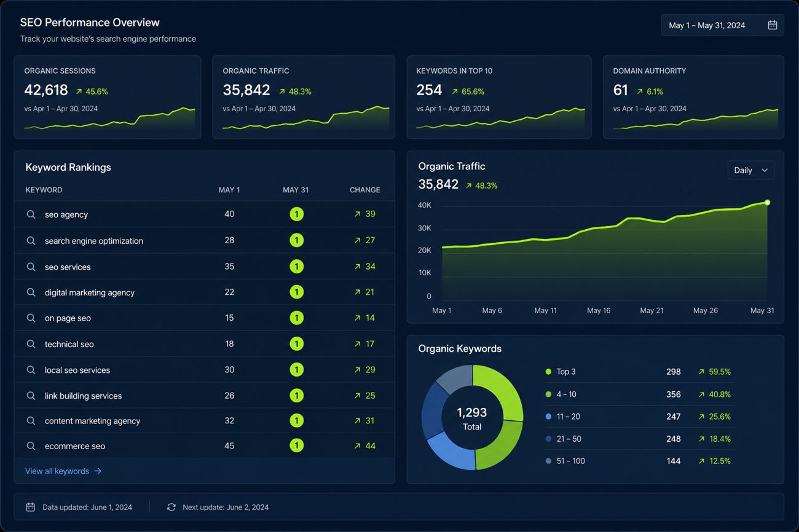
Task: Click the up arrow beside 12.5% for 51 – 100
Action: pos(701,461)
